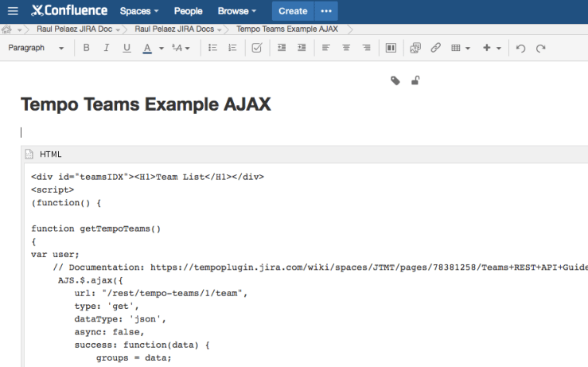Open page labels via the tag icon
This screenshot has width=588, height=367.
395,80
